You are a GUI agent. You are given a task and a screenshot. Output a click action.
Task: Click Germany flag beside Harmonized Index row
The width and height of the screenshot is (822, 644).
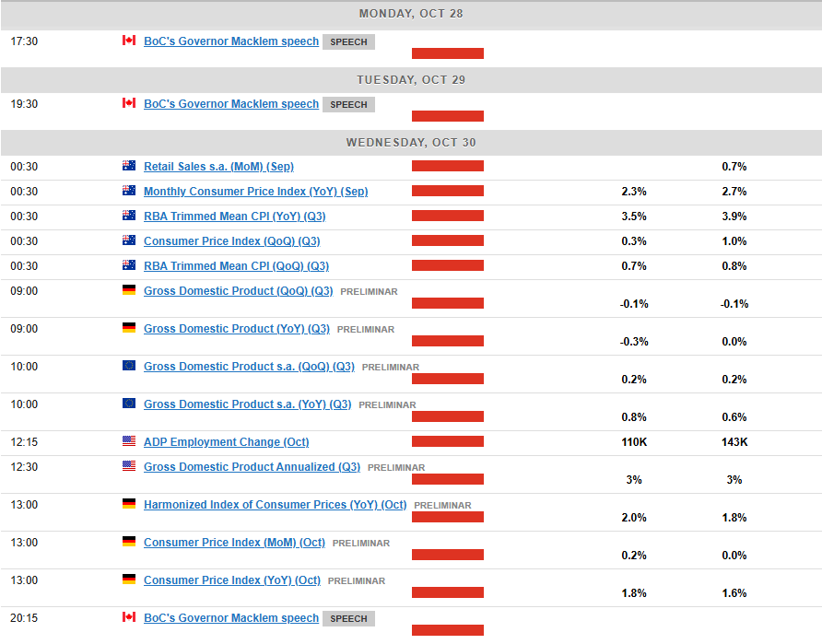click(x=129, y=504)
